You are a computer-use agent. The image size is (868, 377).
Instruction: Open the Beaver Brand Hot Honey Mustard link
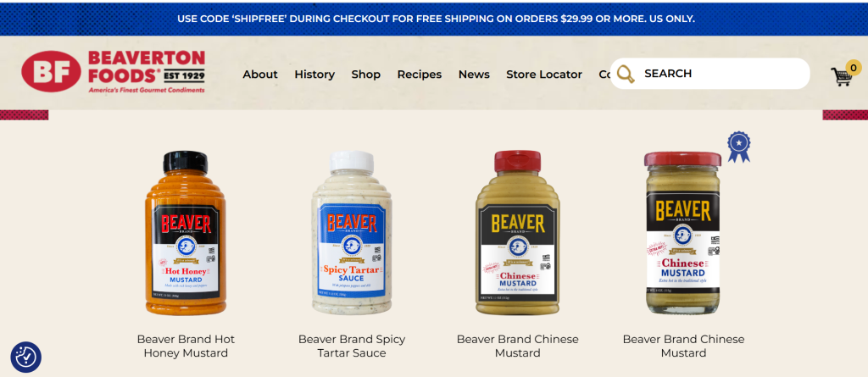point(186,346)
